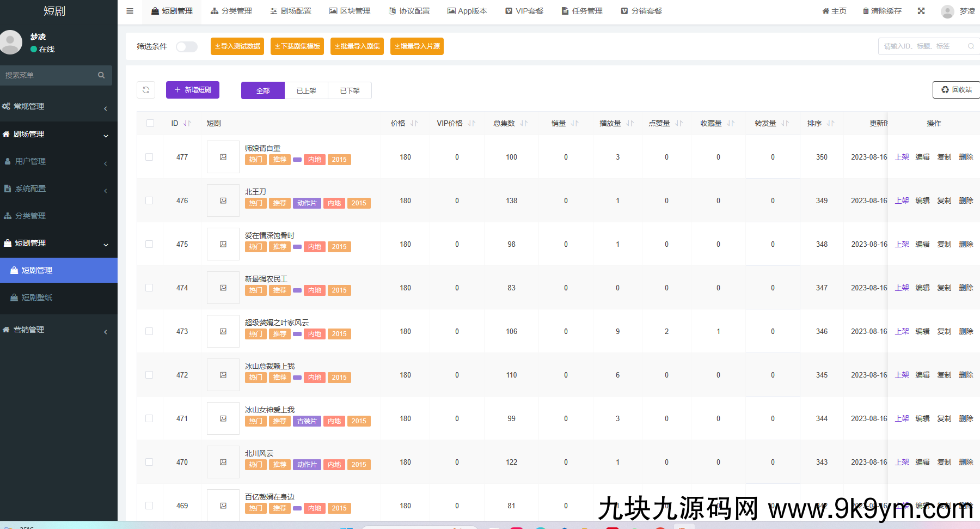Viewport: 980px width, 529px height.
Task: Open 短剧壁纸 sidebar item
Action: pyautogui.click(x=59, y=297)
